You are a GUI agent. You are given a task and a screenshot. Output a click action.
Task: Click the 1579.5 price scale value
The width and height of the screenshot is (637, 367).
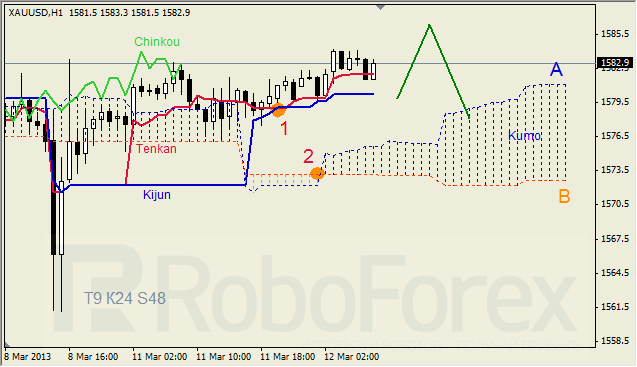615,101
